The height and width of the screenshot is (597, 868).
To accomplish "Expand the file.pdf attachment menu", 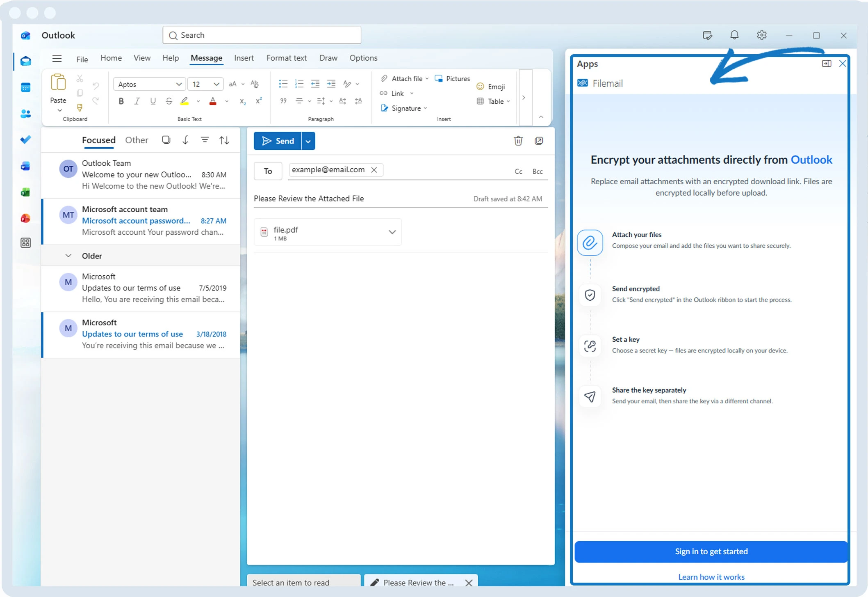I will click(392, 232).
